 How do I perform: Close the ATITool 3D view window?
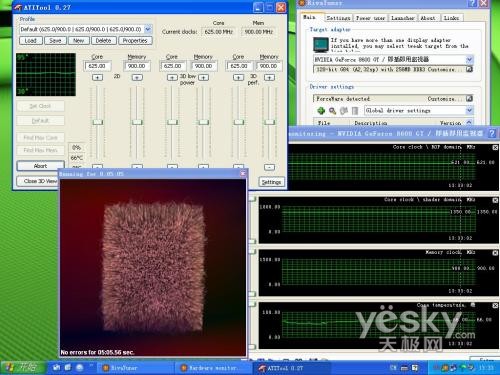coord(243,173)
